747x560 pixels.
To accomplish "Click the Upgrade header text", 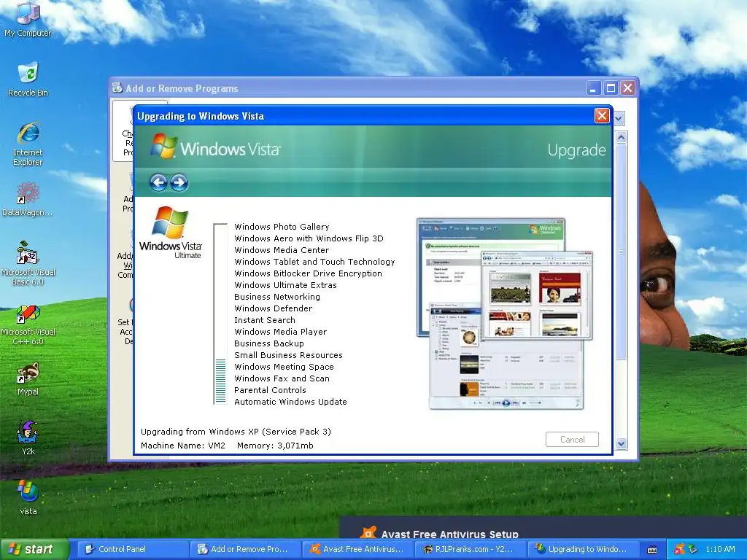I will pyautogui.click(x=576, y=150).
